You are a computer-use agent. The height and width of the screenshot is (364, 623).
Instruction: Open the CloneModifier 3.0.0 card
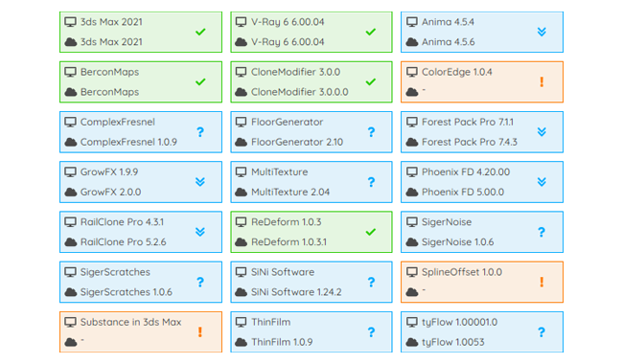311,81
